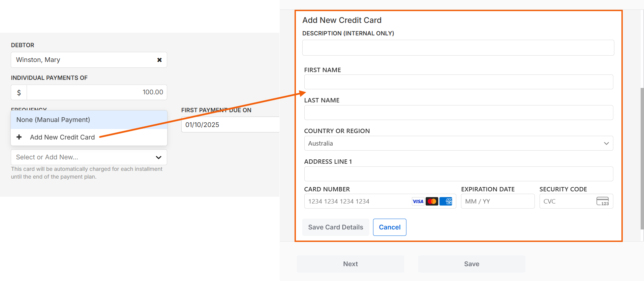Cancel adding the new credit card

390,227
